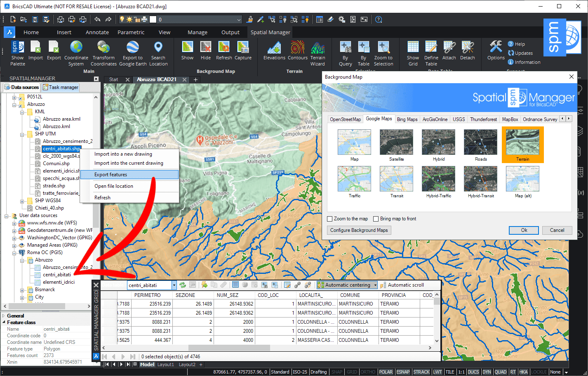Open Automatic centering dropdown arrow

coord(375,285)
